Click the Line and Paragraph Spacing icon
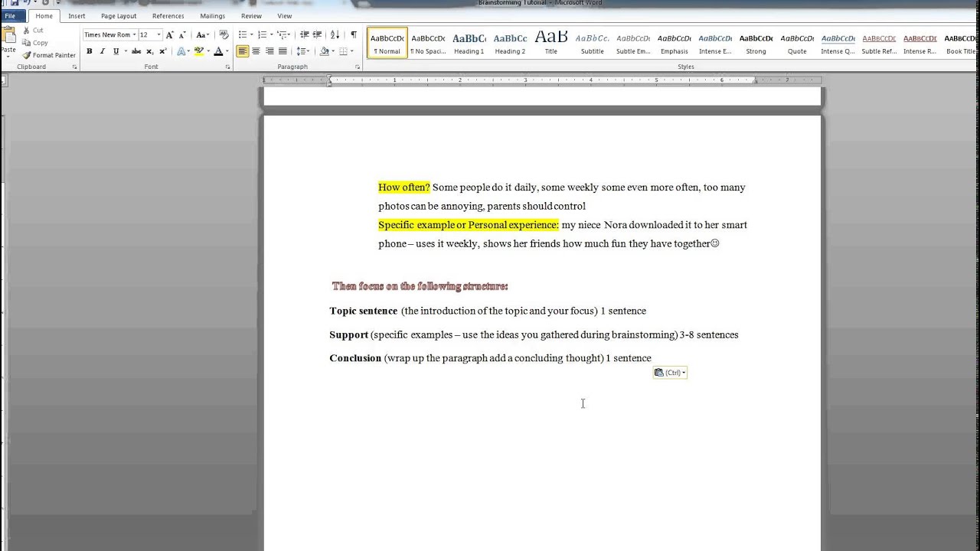 (301, 51)
